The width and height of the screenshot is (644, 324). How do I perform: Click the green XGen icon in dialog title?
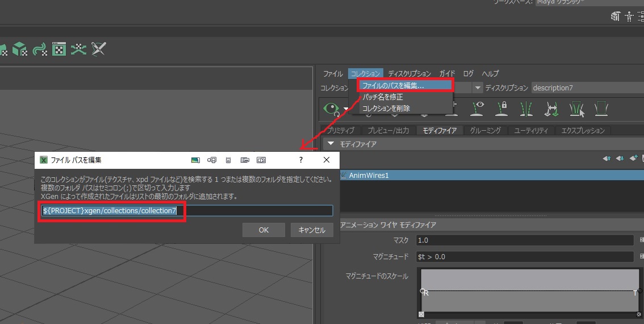[44, 160]
